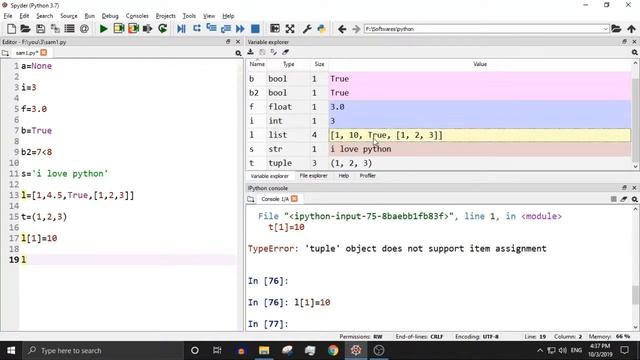Open the file list browse icon
Screen dimensions: 640x360
click(x=69, y=29)
